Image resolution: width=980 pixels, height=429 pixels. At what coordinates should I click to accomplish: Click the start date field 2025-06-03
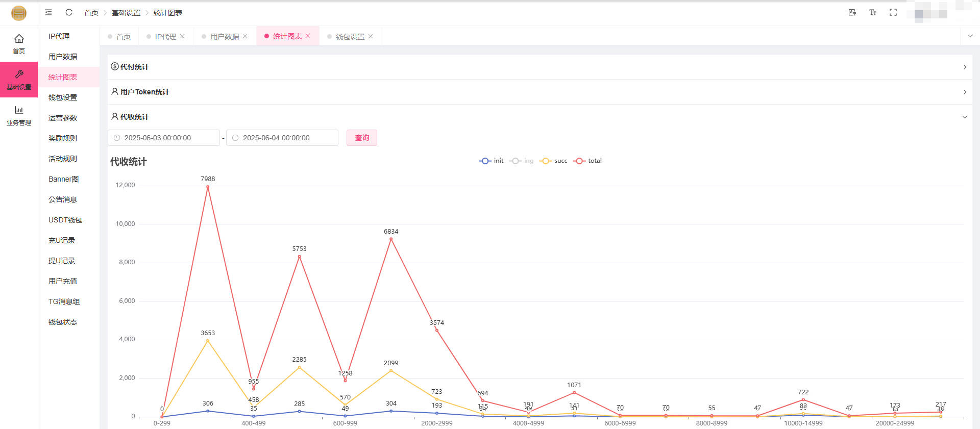click(163, 138)
